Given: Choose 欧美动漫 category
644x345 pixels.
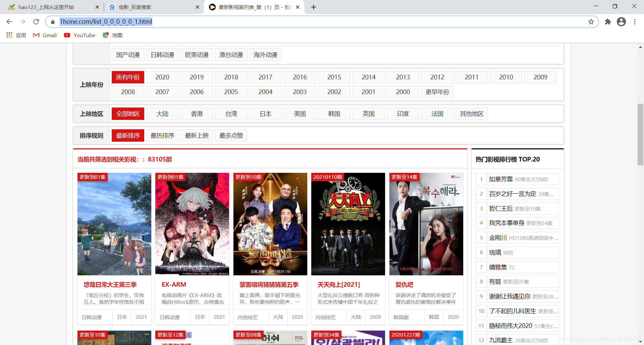Looking at the screenshot, I should pyautogui.click(x=197, y=55).
